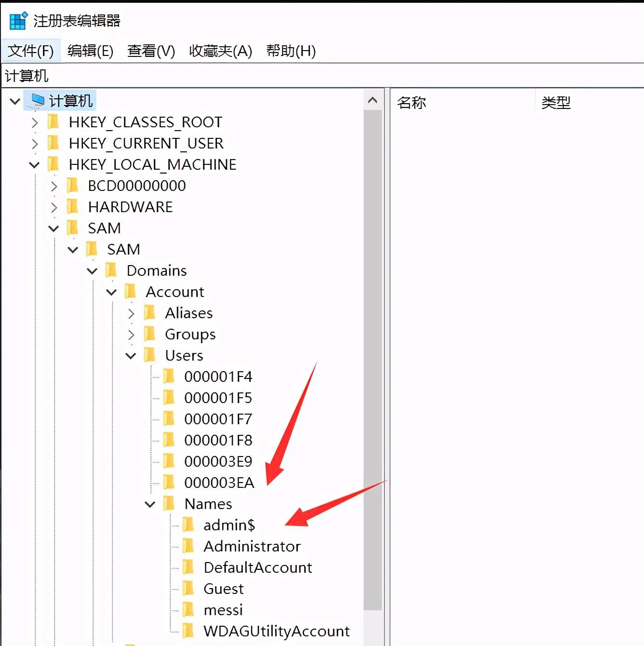Open the Guest key under Names
This screenshot has width=644, height=646.
(x=223, y=589)
